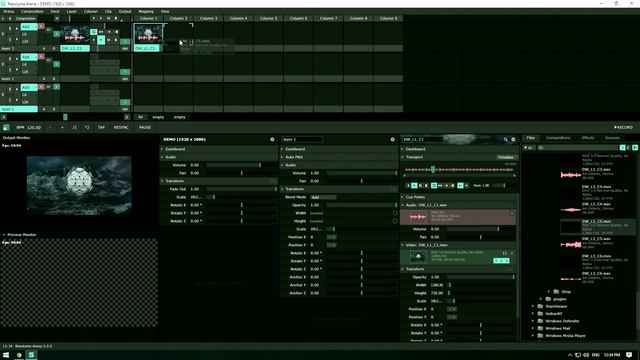Open the Layer menu
Image resolution: width=640 pixels, height=360 pixels.
[x=71, y=11]
